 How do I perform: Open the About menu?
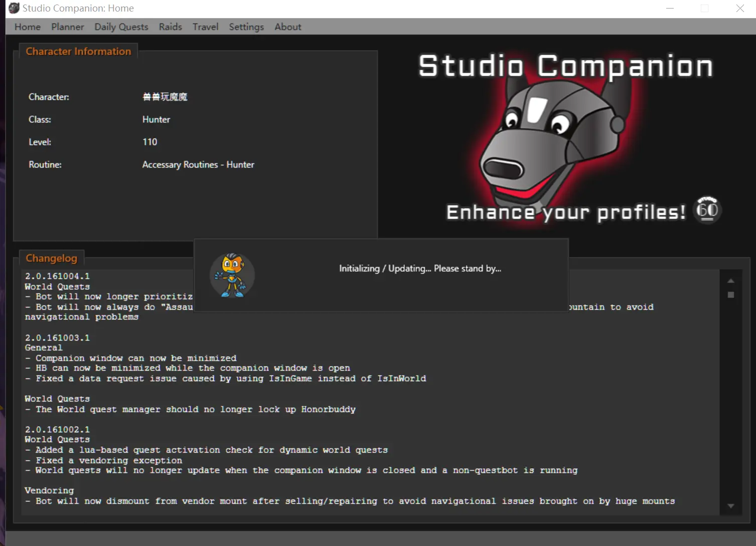coord(288,27)
